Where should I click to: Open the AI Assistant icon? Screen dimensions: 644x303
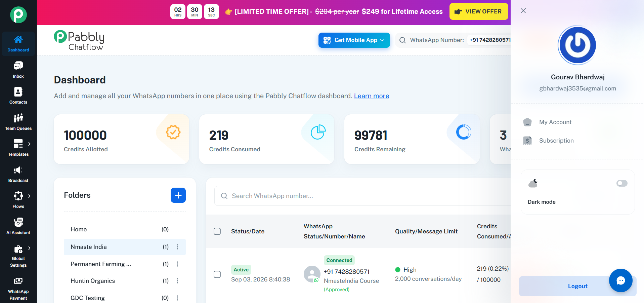coord(18,222)
